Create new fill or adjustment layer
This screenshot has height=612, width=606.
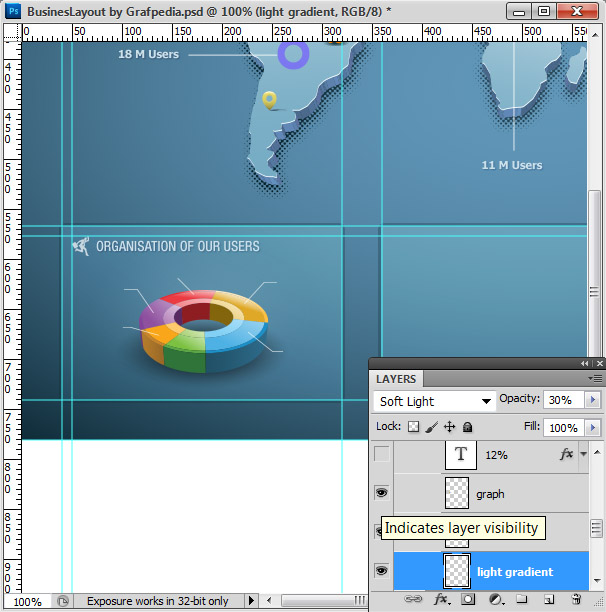[496, 599]
